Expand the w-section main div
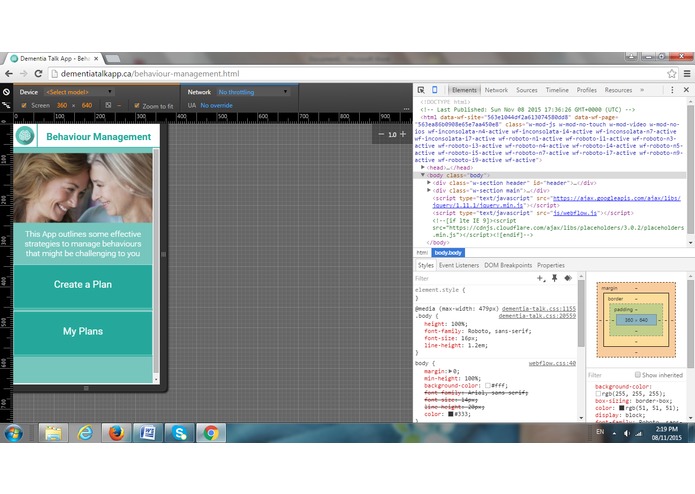This screenshot has width=695, height=494. pyautogui.click(x=429, y=190)
